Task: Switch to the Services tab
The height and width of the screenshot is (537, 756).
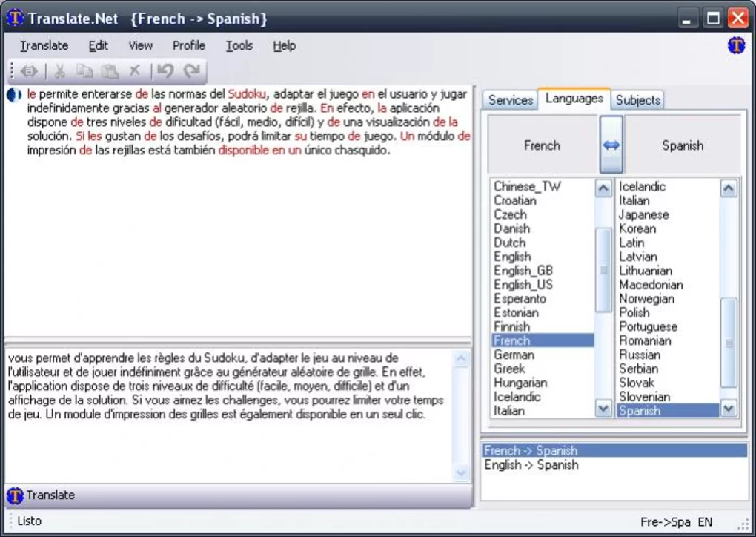Action: [x=510, y=100]
